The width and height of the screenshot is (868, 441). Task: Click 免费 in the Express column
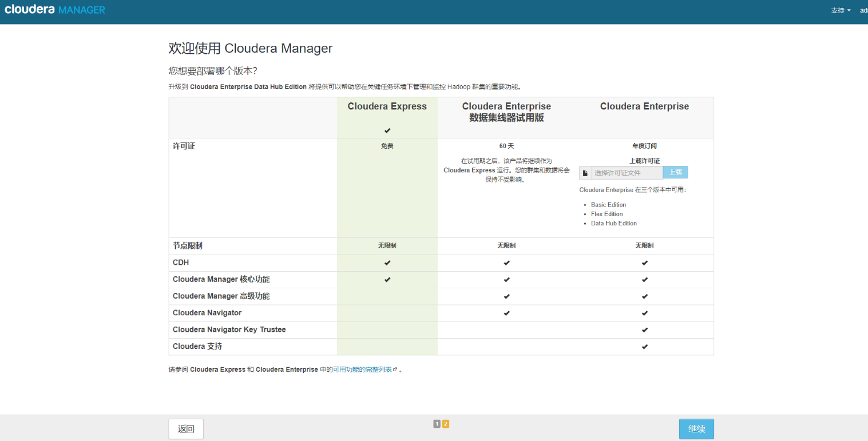[387, 146]
